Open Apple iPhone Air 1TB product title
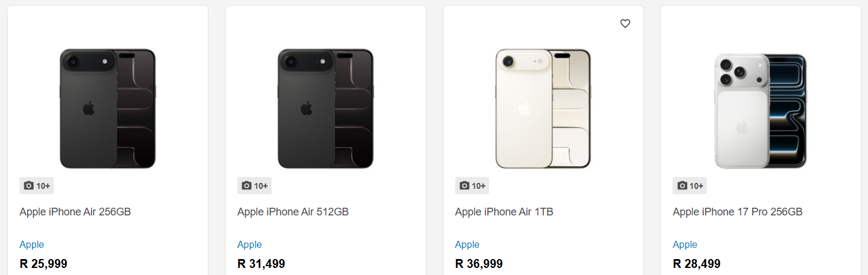868x275 pixels. tap(504, 212)
